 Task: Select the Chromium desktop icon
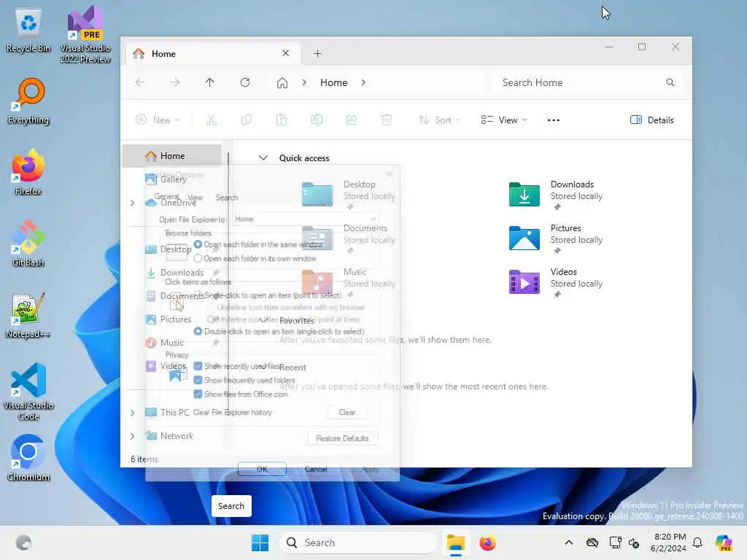click(28, 458)
